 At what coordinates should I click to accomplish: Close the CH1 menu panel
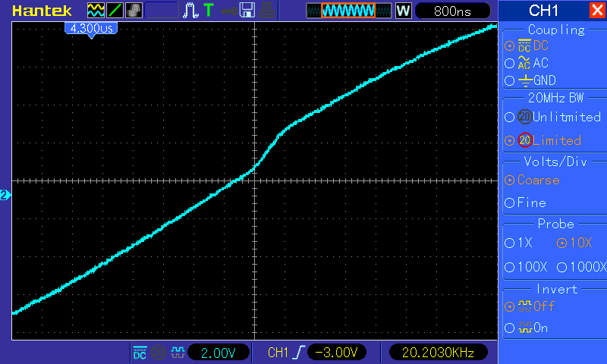pos(597,10)
